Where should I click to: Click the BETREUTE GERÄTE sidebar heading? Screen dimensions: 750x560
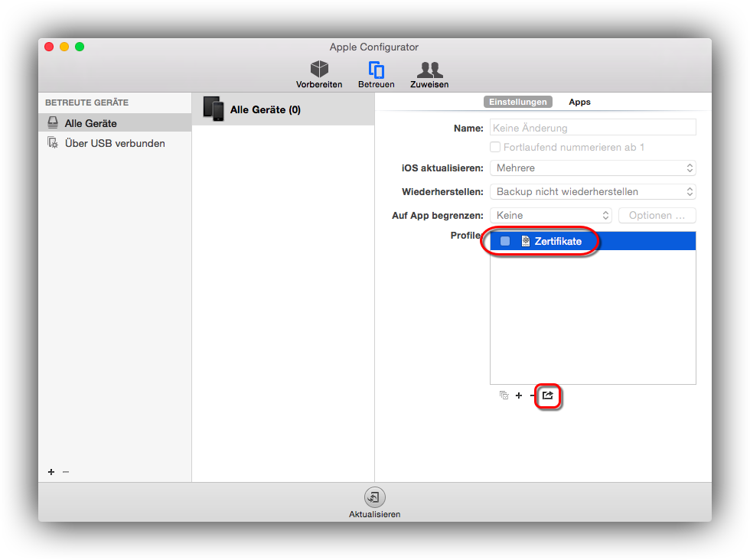point(86,103)
